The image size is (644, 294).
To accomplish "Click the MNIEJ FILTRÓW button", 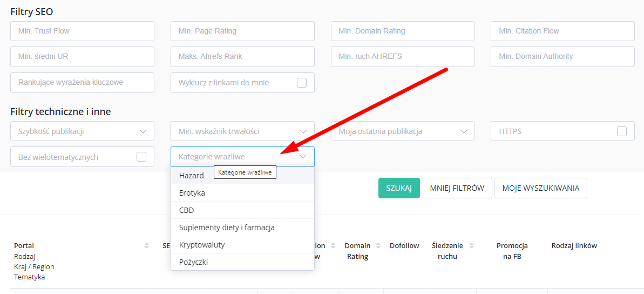I will [x=457, y=188].
